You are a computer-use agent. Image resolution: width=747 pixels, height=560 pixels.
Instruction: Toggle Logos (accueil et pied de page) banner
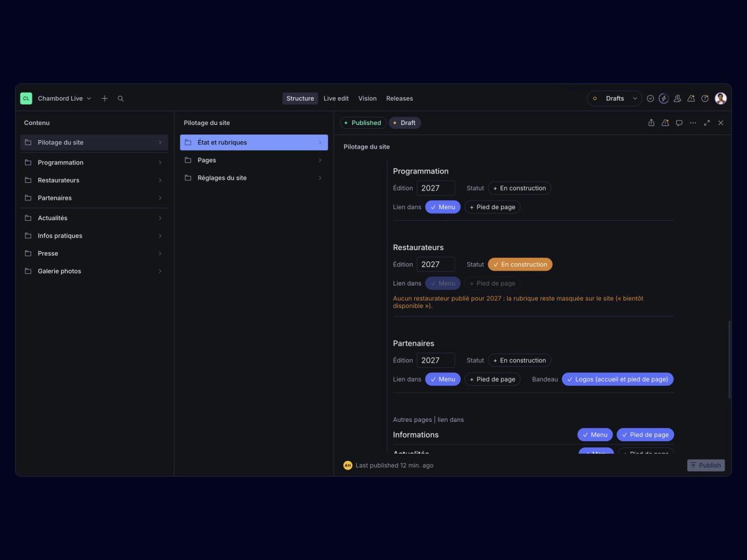618,379
